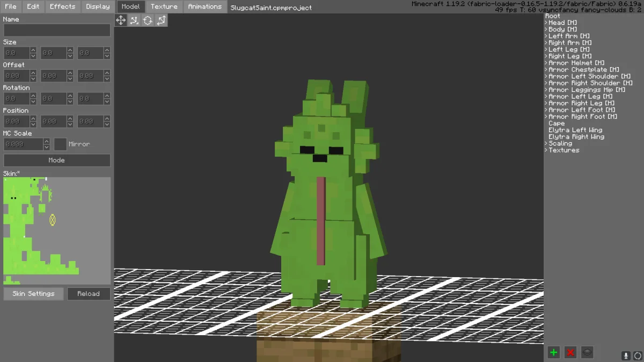Click the Name input field
Screen dimensions: 644x362
pos(57,30)
